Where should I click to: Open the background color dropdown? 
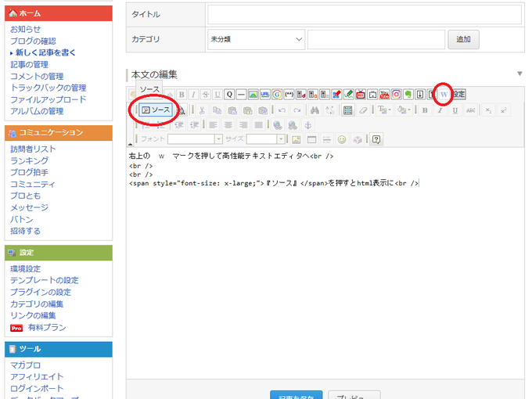pyautogui.click(x=404, y=110)
